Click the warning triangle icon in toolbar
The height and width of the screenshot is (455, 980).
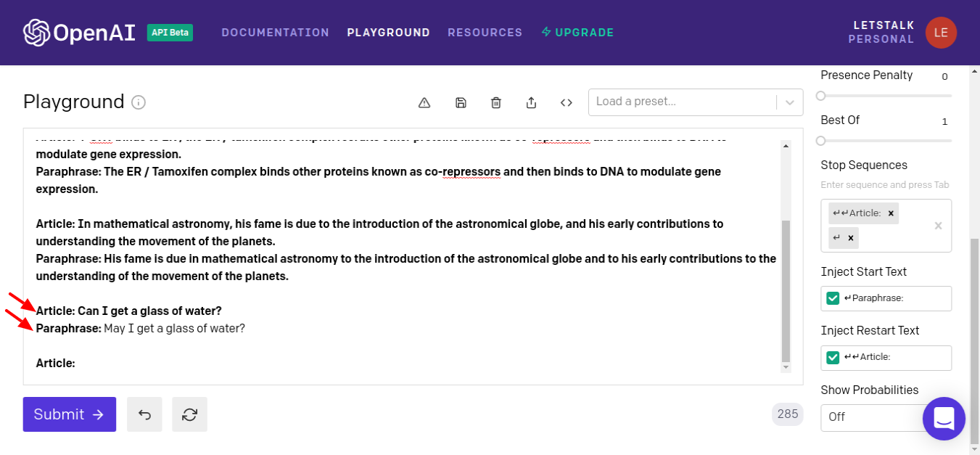pos(425,103)
